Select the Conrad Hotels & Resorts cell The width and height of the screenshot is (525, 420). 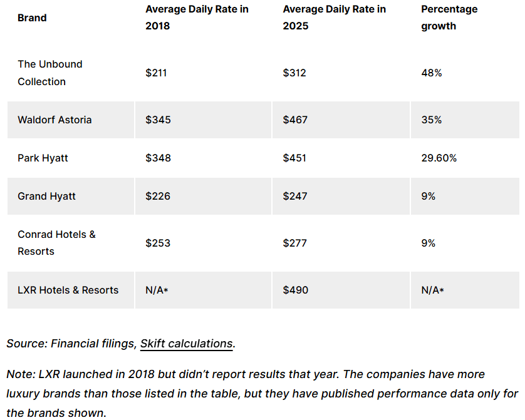[56, 242]
